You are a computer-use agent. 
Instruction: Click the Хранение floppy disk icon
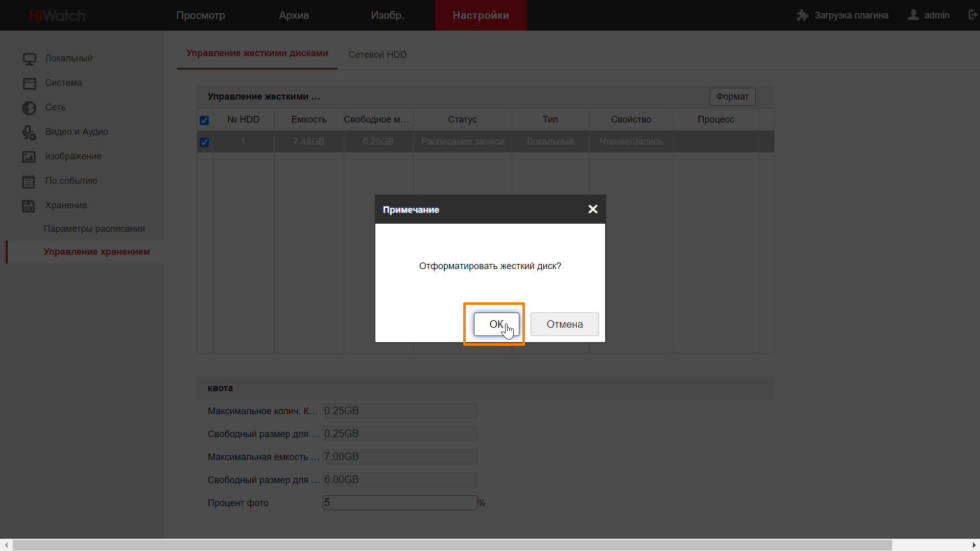tap(29, 206)
